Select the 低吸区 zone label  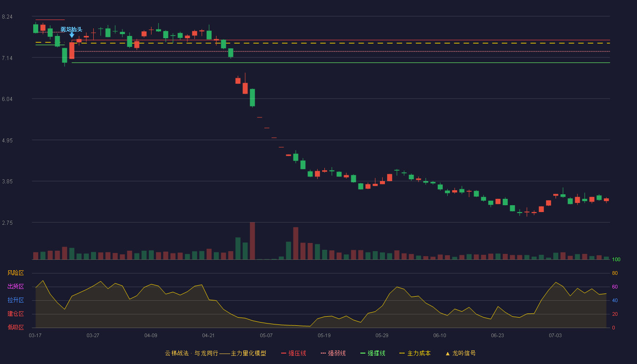16,328
